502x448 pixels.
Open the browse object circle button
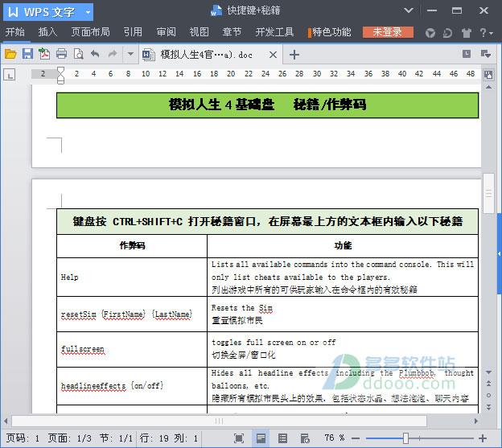tap(488, 395)
